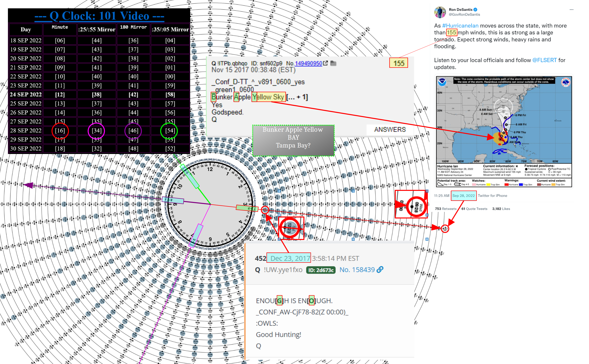Select the bold '24 SEP 2022' date cell

(x=26, y=94)
